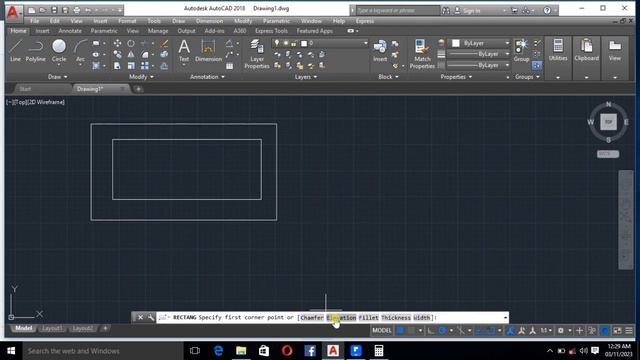This screenshot has width=640, height=360.
Task: Select the Polyline tool
Action: (36, 51)
